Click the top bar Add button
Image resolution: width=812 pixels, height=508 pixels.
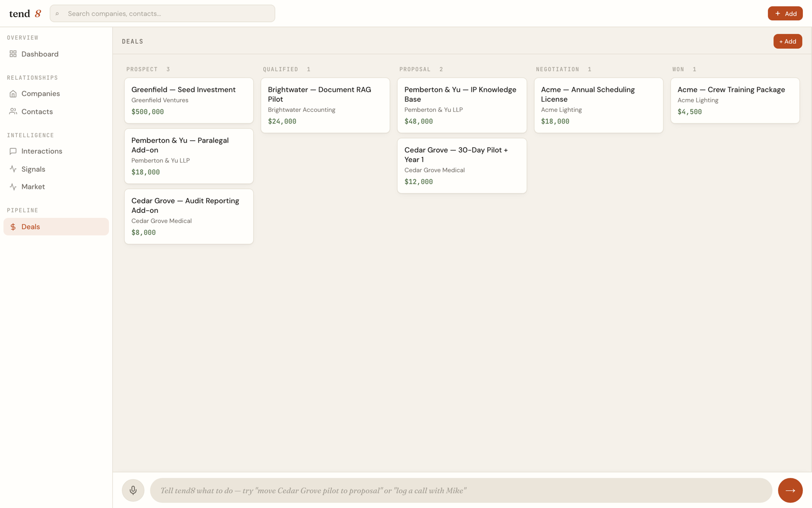tap(785, 14)
